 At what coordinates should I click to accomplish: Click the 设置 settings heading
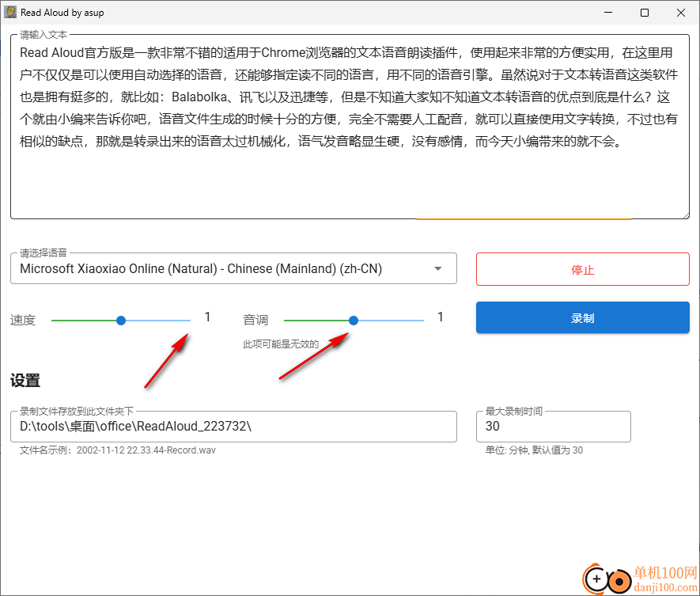point(25,381)
